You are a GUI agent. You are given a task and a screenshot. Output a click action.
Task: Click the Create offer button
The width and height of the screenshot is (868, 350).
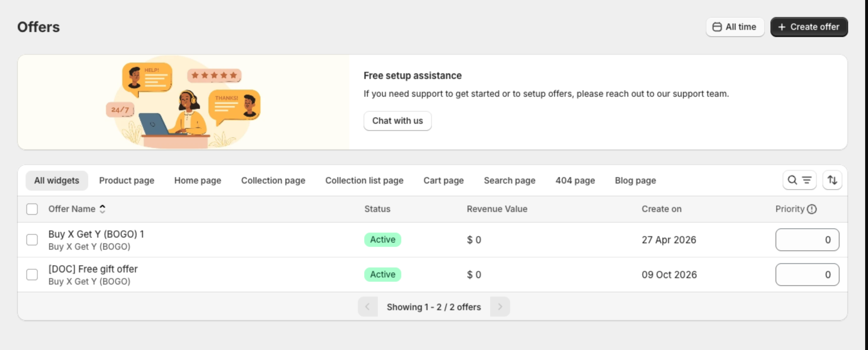809,27
